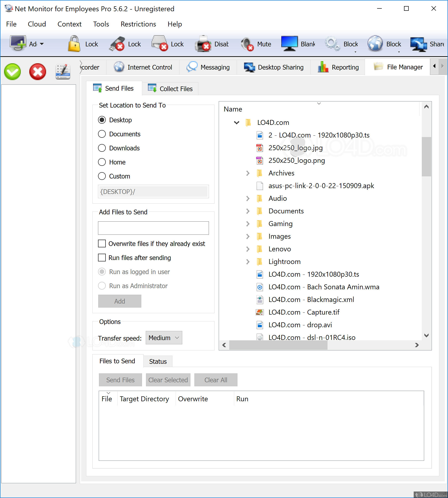Click the Clear All button
The image size is (448, 498).
point(216,380)
